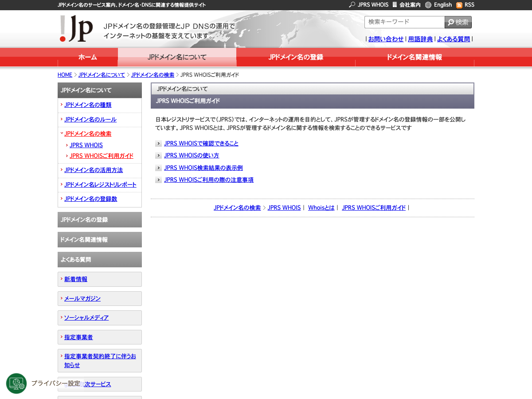Open JPRS WHOISで確認できること link
This screenshot has width=532, height=399.
coord(201,144)
